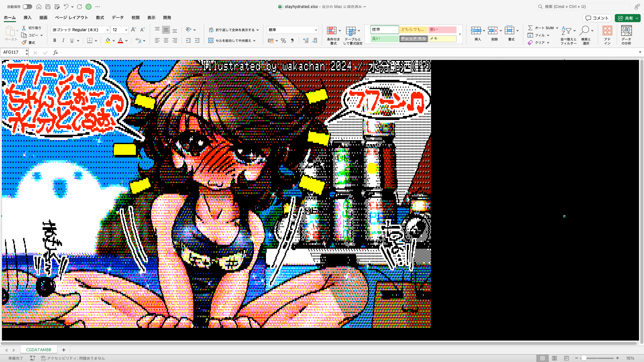Open the 挿入 ribbon tab

pos(28,18)
